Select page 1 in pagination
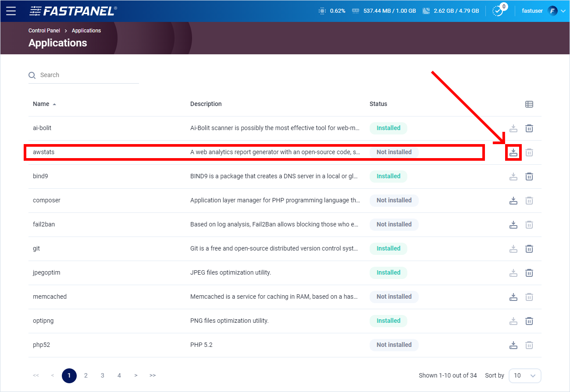570x392 pixels. (x=69, y=375)
